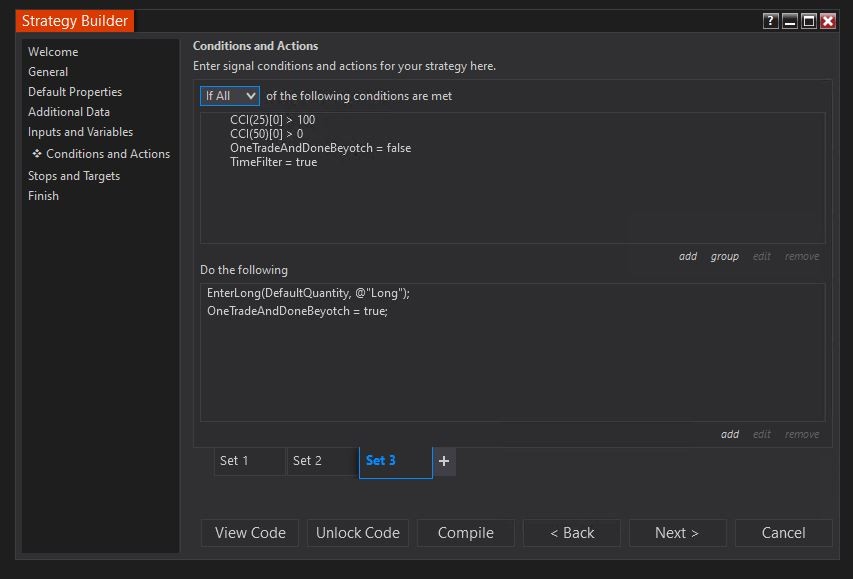Click add link under actions list
Image resolution: width=853 pixels, height=579 pixels.
click(730, 434)
